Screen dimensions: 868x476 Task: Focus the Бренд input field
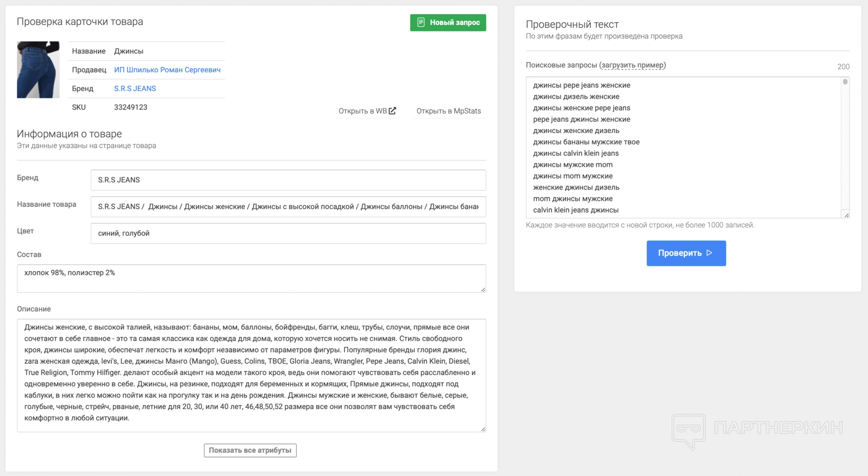point(288,180)
